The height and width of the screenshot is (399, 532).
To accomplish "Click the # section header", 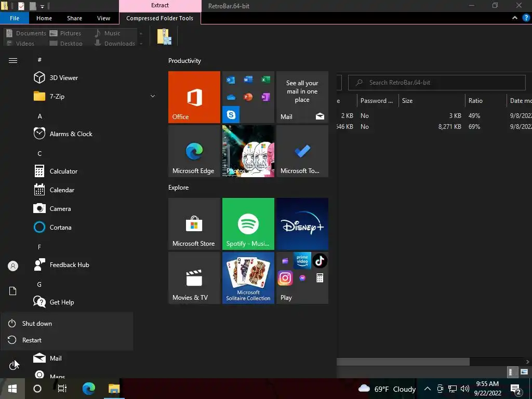I will pyautogui.click(x=39, y=60).
